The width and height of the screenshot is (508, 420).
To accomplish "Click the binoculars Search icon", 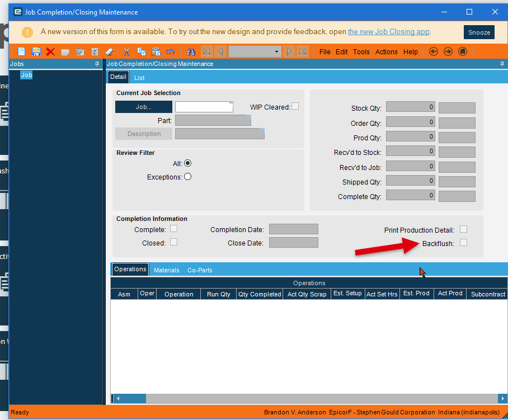I will tap(191, 52).
